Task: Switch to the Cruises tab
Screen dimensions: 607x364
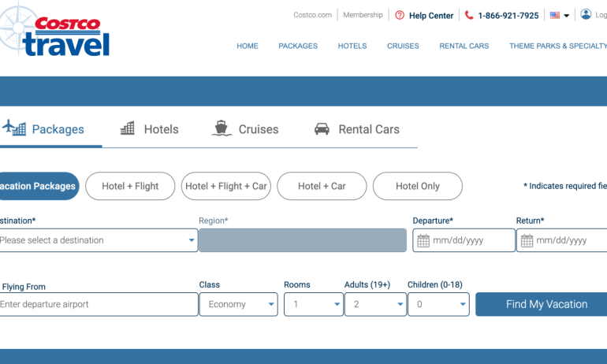Action: [245, 129]
